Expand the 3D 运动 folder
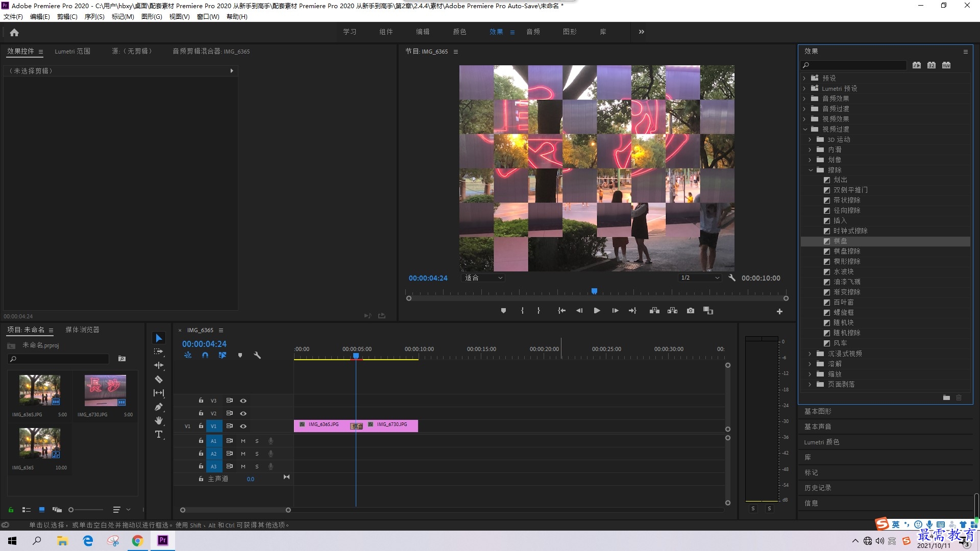980x551 pixels. click(x=810, y=139)
